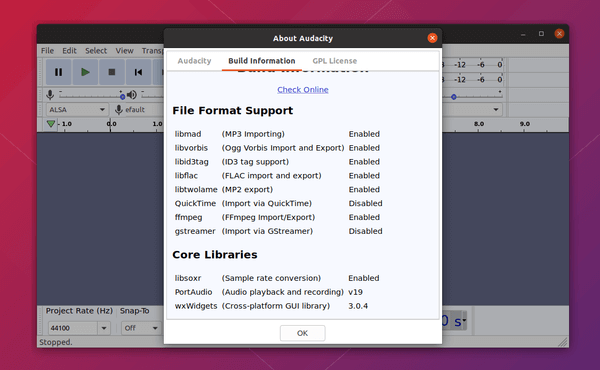Click the Pause button in Audacity toolbar
Screen dimensions: 600x370
tap(58, 72)
